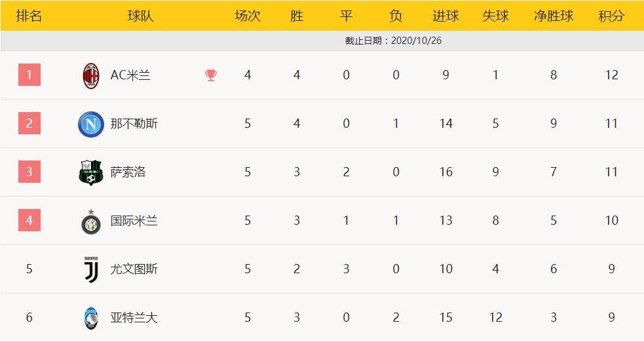Click the red rank 1 badge

[29, 75]
